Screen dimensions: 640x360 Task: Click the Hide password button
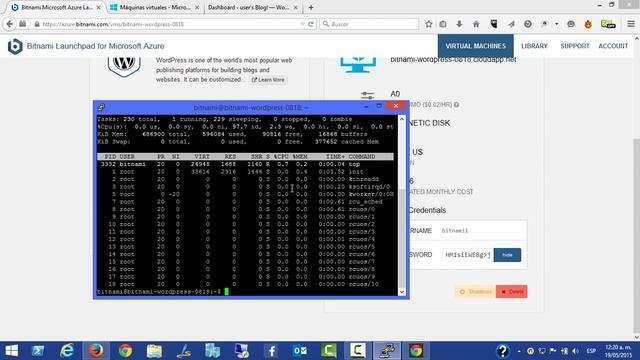coord(507,255)
